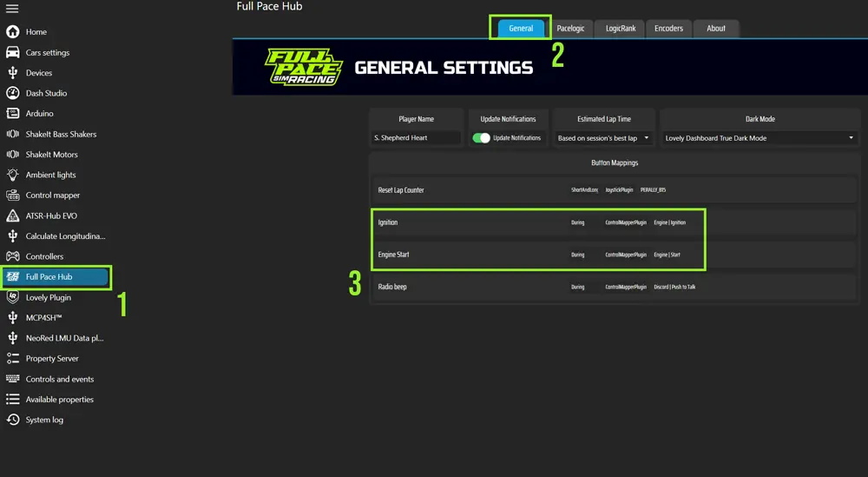Click 'PERALLY_BTS' mapping in Reset Lap Counter row
868x477 pixels.
pos(654,190)
